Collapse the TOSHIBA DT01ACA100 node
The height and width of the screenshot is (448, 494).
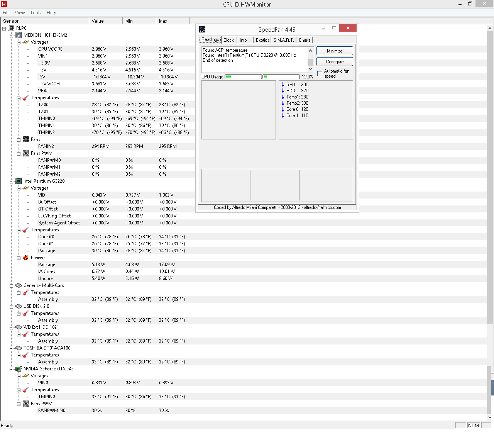(x=12, y=348)
